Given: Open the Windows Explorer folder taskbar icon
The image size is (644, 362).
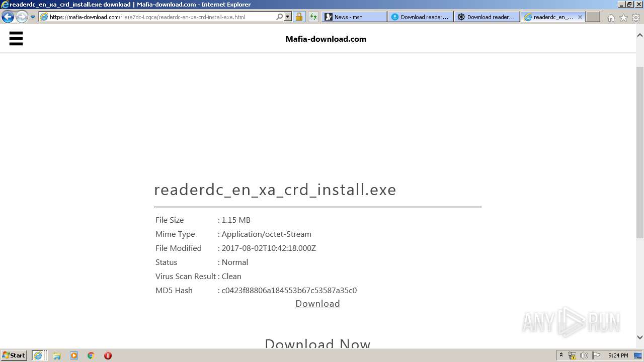Looking at the screenshot, I should [57, 355].
